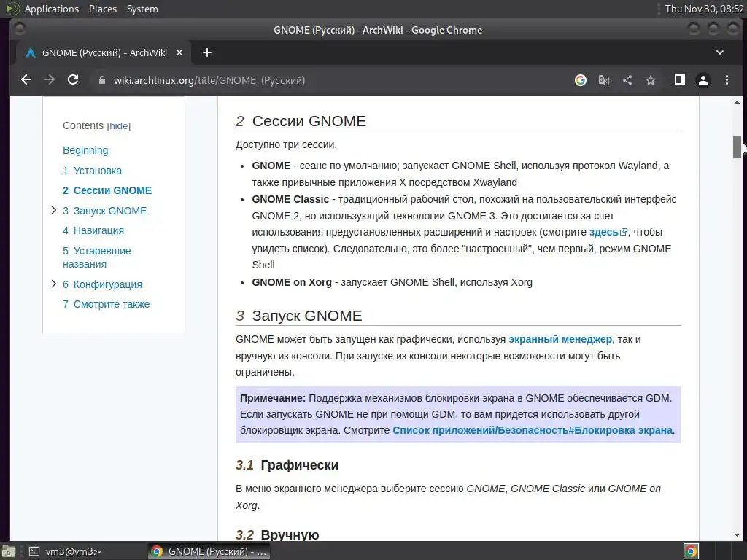Click the external link icon after здесь

point(624,233)
